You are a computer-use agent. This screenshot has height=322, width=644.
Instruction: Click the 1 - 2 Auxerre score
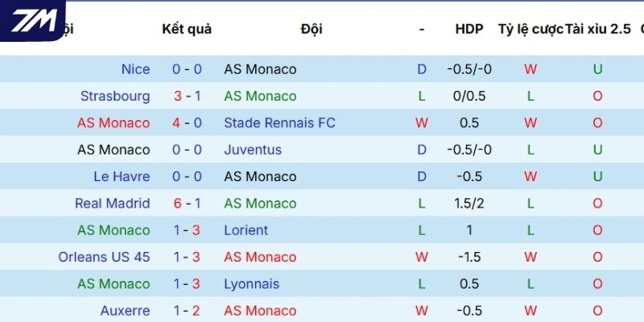187,311
